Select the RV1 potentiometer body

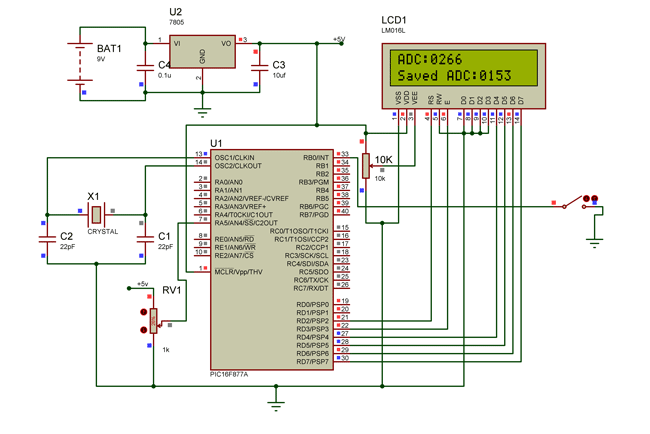[x=154, y=321]
